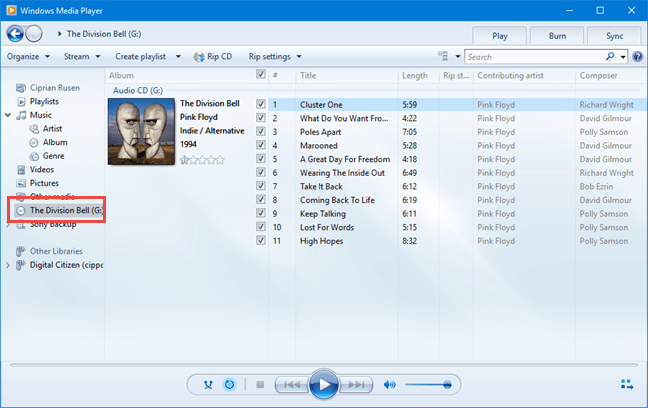
Task: Collapse the Music tree node
Action: [x=8, y=115]
